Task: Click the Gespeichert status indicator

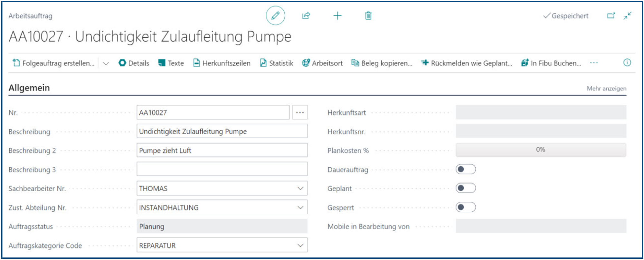Action: click(x=566, y=16)
